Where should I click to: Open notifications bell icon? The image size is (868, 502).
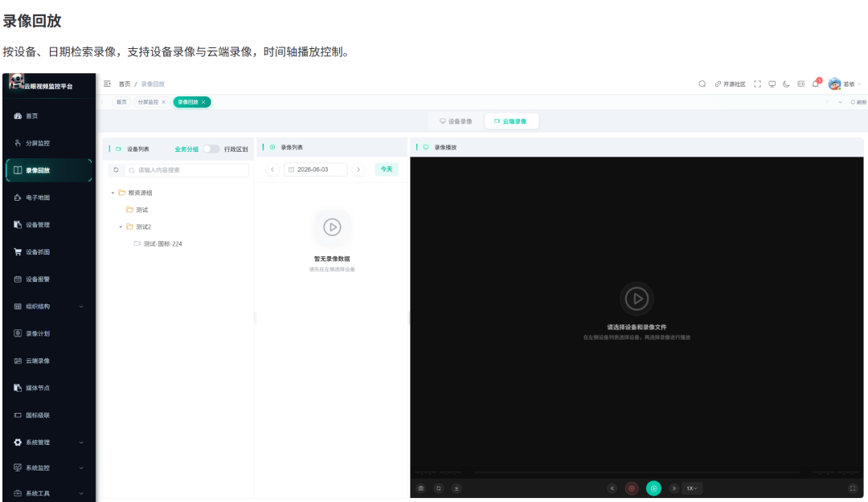(816, 84)
